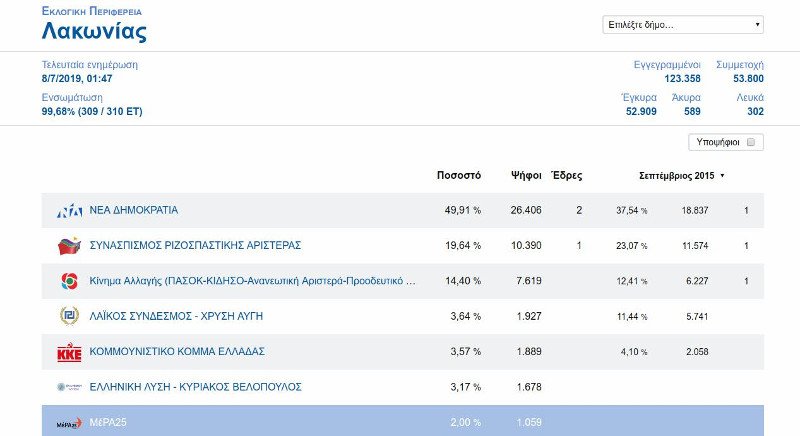Click the 1.927 votes cell
The width and height of the screenshot is (800, 436).
pyautogui.click(x=529, y=316)
